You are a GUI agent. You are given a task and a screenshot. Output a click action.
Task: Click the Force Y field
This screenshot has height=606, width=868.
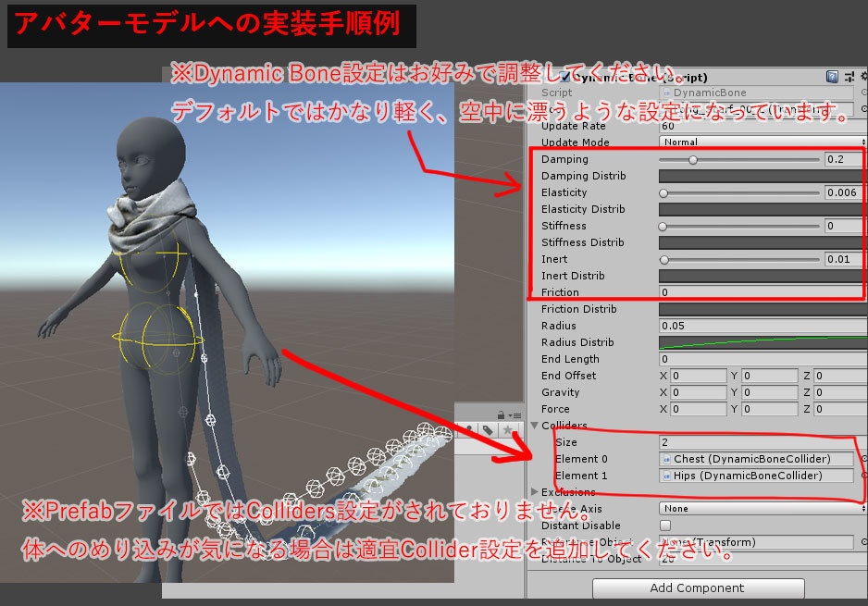[x=770, y=409]
